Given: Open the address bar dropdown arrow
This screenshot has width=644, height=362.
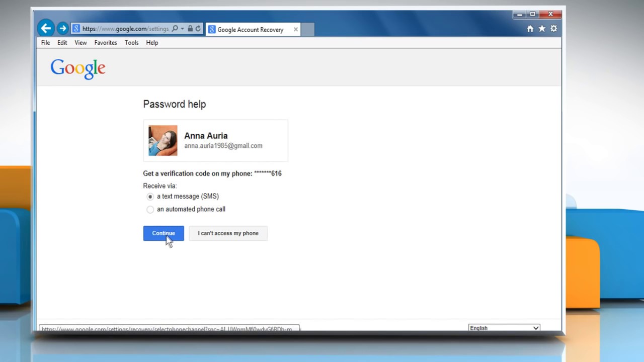Looking at the screenshot, I should [182, 29].
